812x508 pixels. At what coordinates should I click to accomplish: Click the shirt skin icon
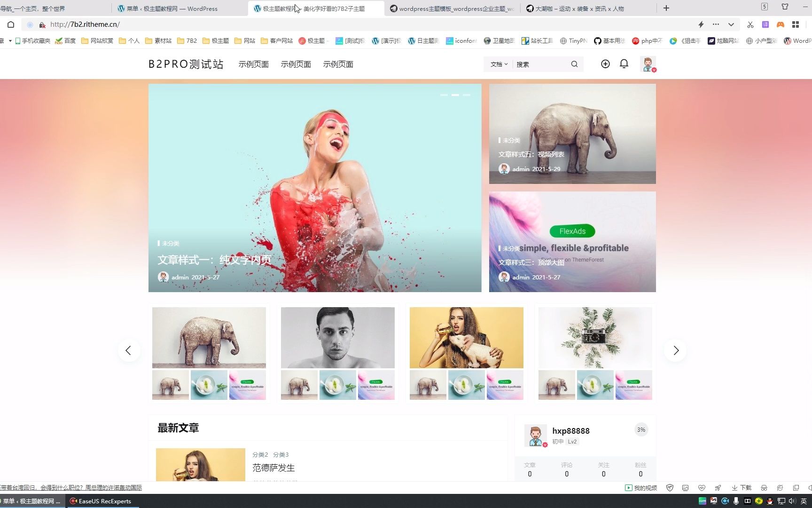(785, 7)
